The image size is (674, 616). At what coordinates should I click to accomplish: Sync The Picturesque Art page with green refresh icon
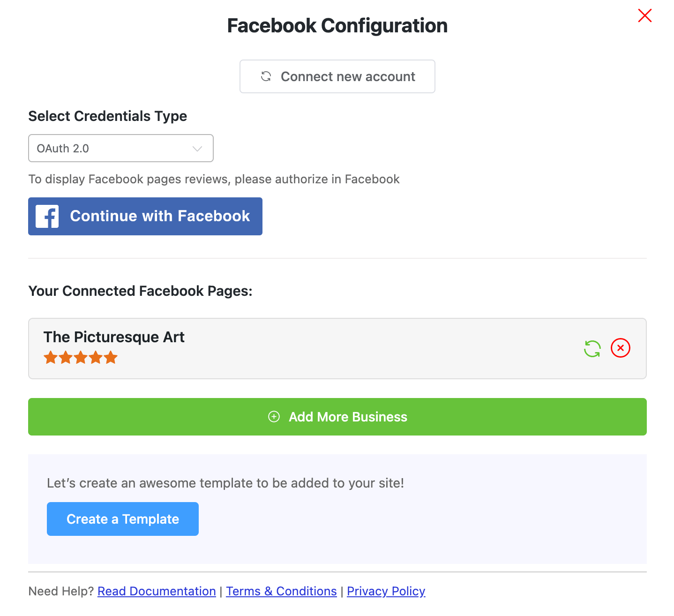592,349
